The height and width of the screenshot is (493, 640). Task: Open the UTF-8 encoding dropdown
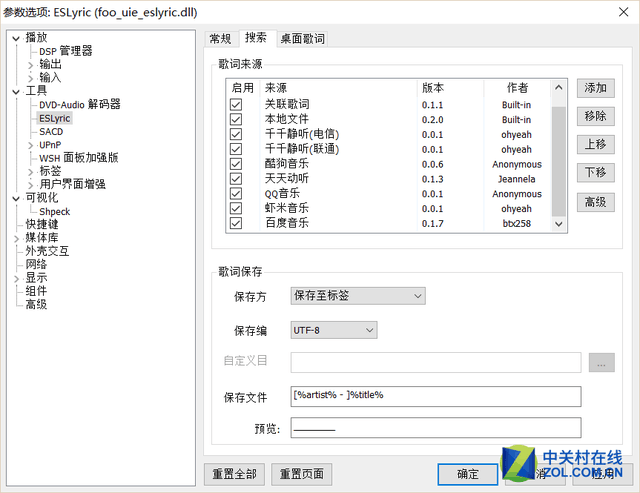coord(333,330)
